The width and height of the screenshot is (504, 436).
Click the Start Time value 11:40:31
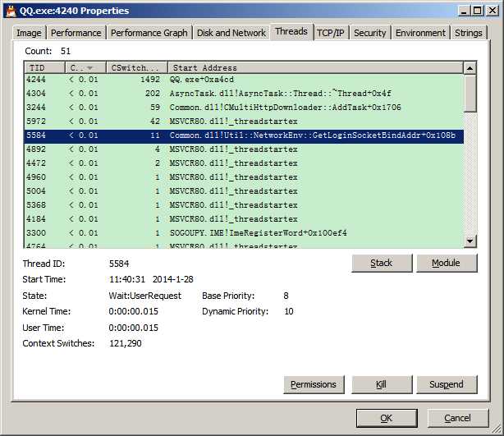[x=127, y=279]
